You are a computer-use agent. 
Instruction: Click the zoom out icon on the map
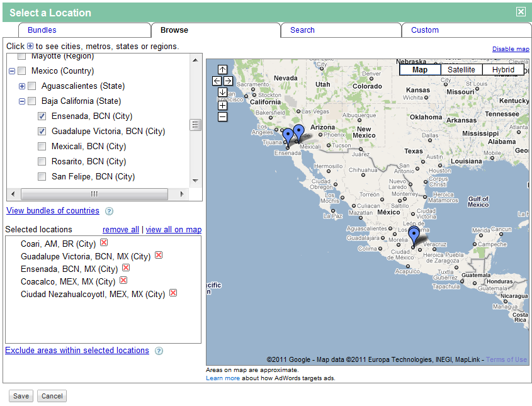click(222, 116)
